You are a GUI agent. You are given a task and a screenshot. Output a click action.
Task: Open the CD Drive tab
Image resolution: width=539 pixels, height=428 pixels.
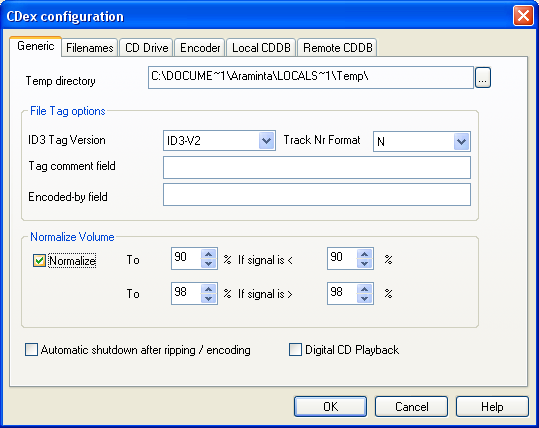(146, 47)
